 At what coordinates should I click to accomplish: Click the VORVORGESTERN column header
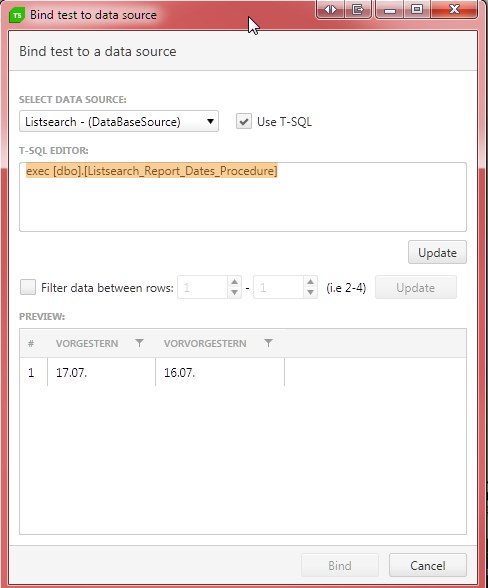tap(220, 343)
